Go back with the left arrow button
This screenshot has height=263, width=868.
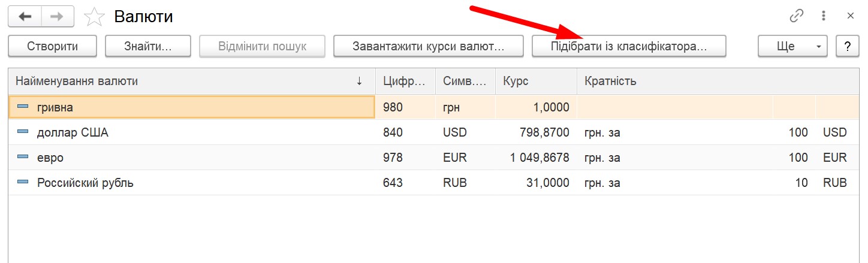25,16
